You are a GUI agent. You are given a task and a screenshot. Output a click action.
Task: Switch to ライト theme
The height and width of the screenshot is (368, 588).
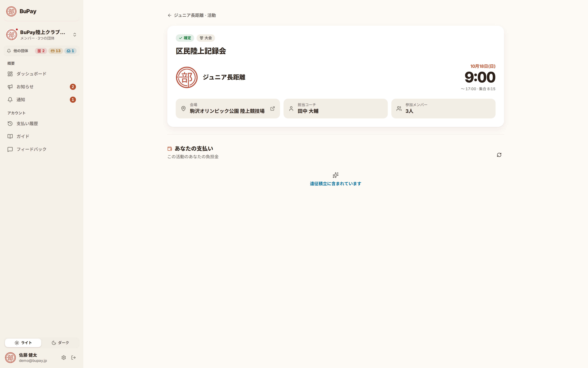pyautogui.click(x=23, y=343)
